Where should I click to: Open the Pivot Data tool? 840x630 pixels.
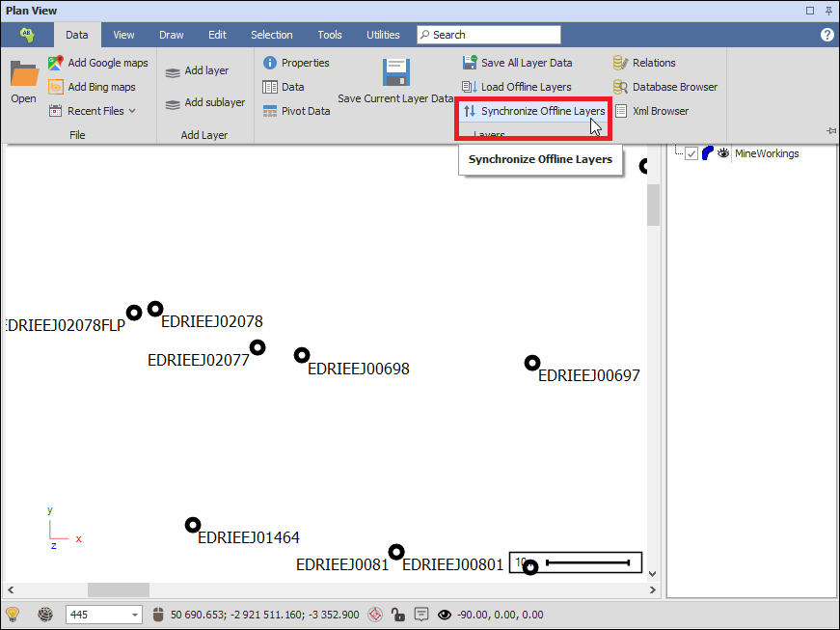tap(296, 111)
